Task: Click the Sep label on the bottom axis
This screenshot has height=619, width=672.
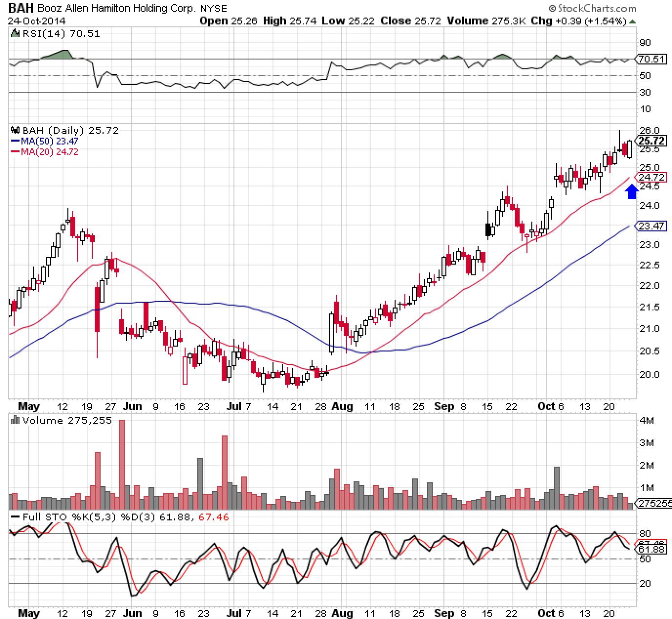Action: (x=444, y=613)
